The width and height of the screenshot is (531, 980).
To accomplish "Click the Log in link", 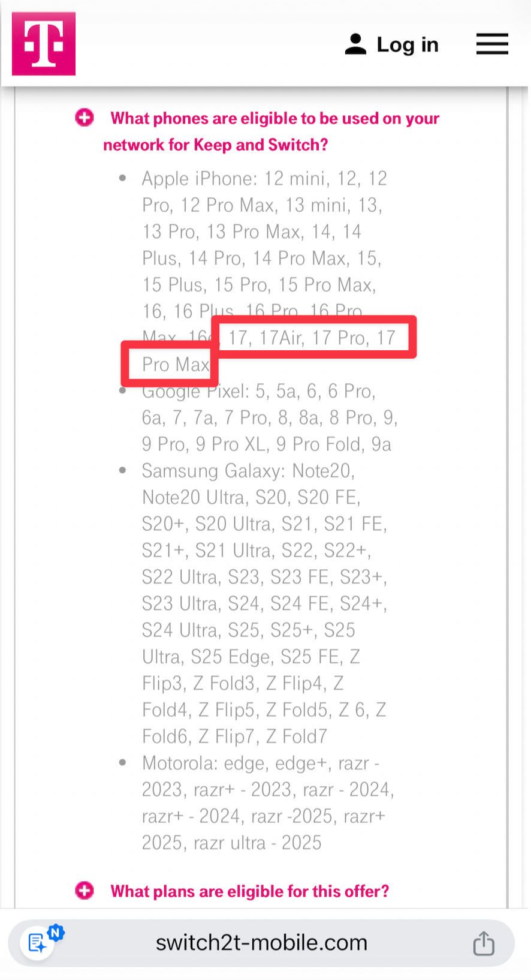I will click(408, 44).
